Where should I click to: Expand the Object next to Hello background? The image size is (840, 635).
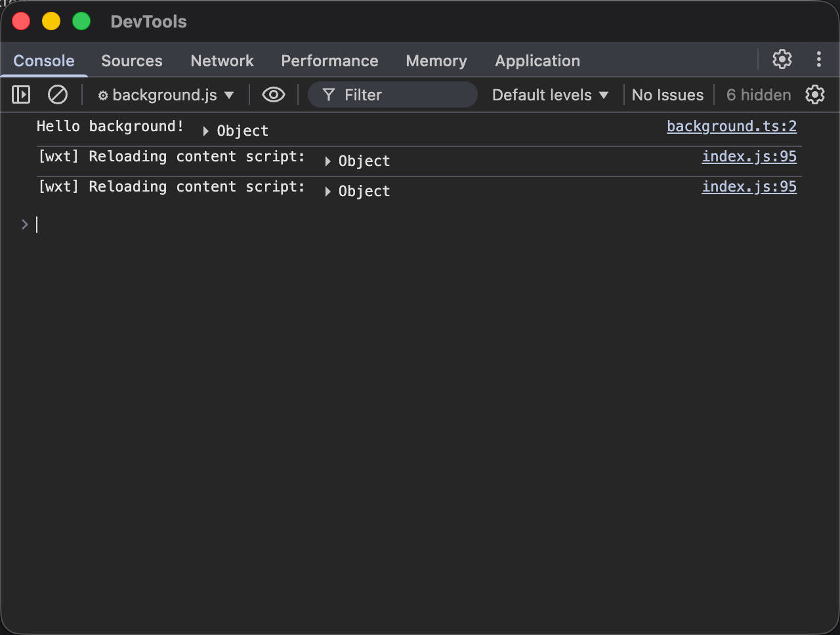pyautogui.click(x=205, y=131)
